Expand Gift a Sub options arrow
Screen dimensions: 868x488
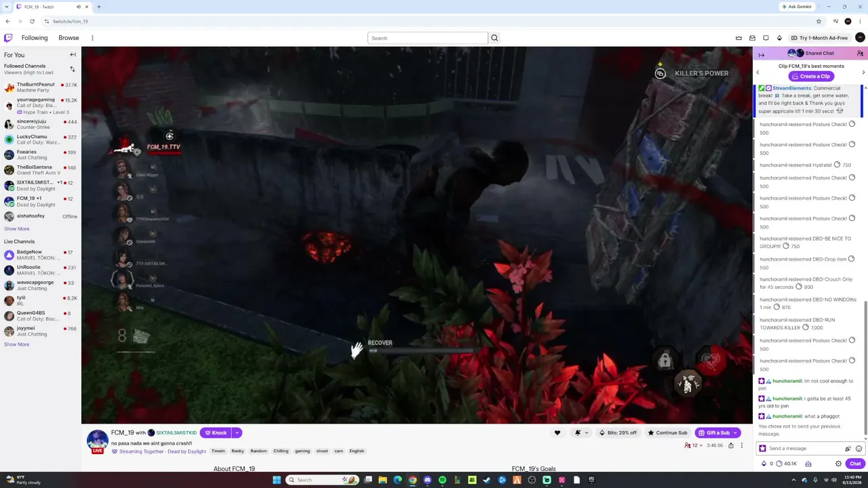(x=734, y=432)
